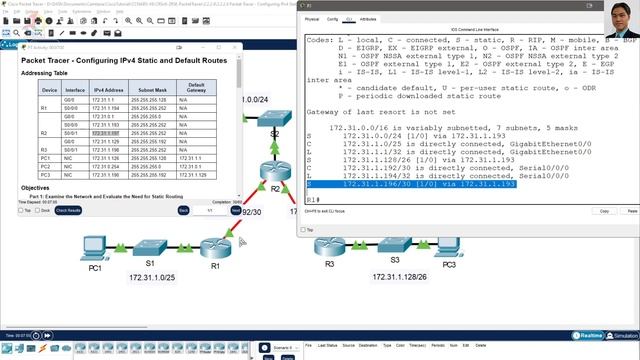Select the Add Complex PDU open-envelope icon
This screenshot has height=360, width=640.
118,33
